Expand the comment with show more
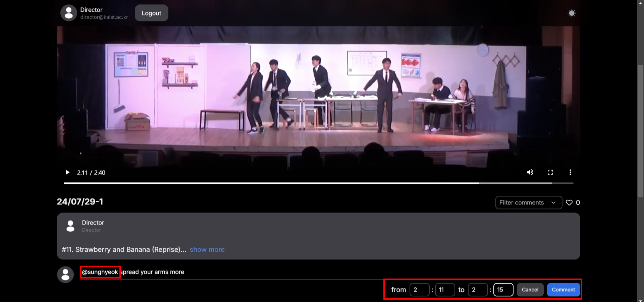Viewport: 644px width, 302px height. pos(207,249)
